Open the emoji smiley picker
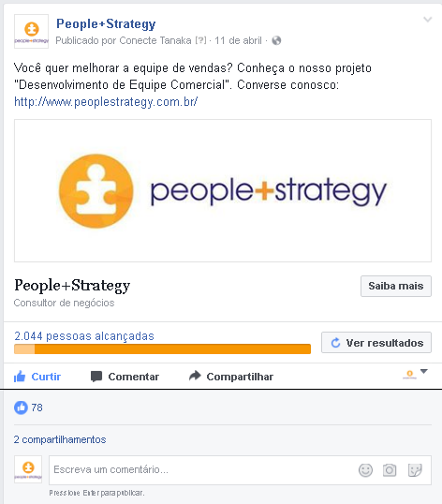The width and height of the screenshot is (442, 504). tap(365, 470)
